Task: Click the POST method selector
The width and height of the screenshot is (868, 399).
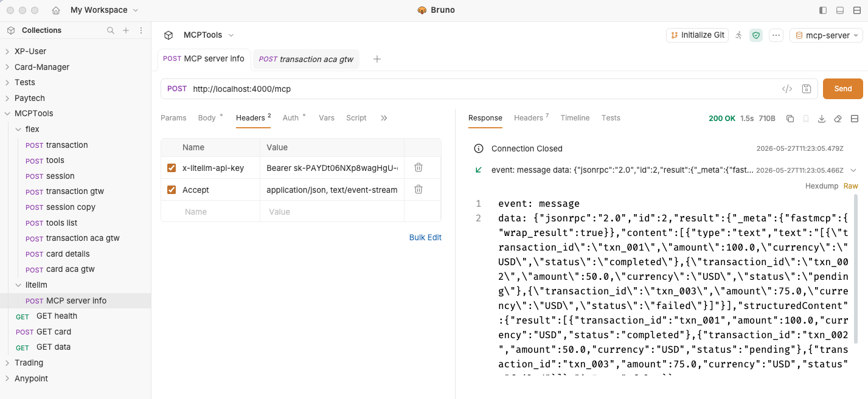Action: [x=177, y=89]
